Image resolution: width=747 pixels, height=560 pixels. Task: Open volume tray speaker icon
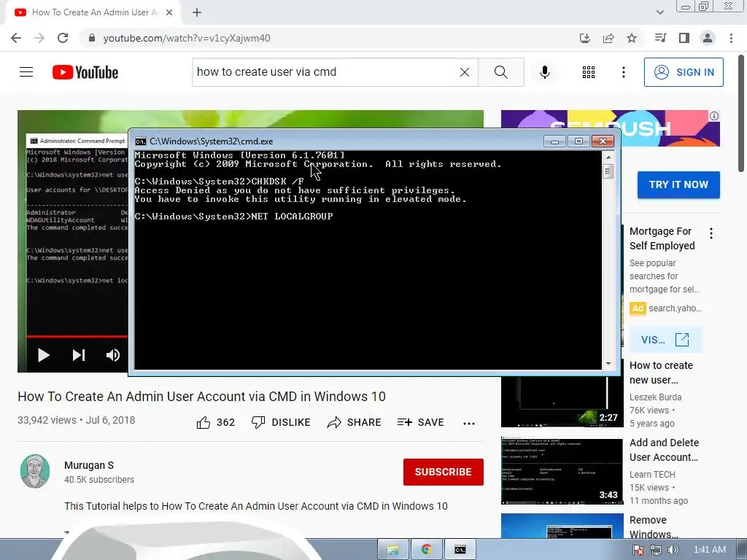[x=673, y=550]
